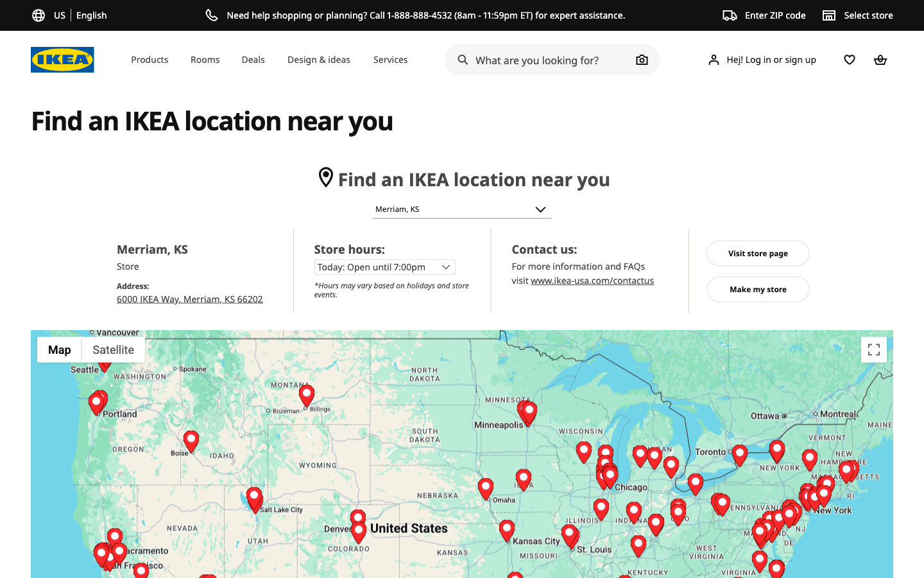Expand the map to fullscreen
This screenshot has height=578, width=924.
pyautogui.click(x=873, y=349)
